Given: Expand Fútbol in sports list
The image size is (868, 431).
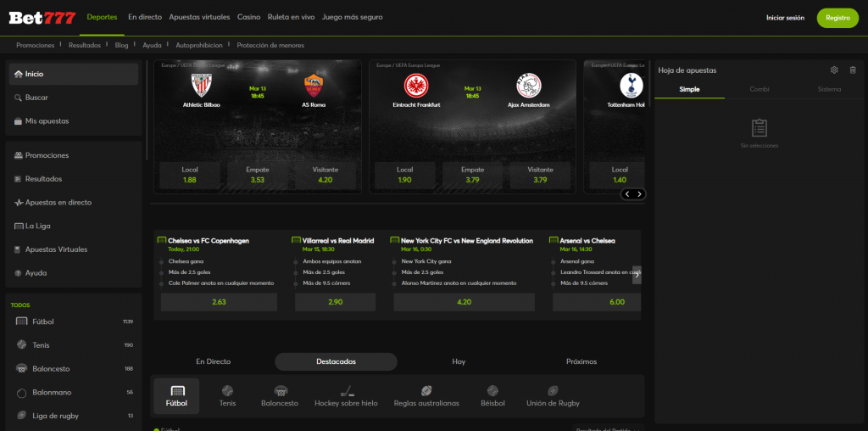Looking at the screenshot, I should [x=74, y=322].
